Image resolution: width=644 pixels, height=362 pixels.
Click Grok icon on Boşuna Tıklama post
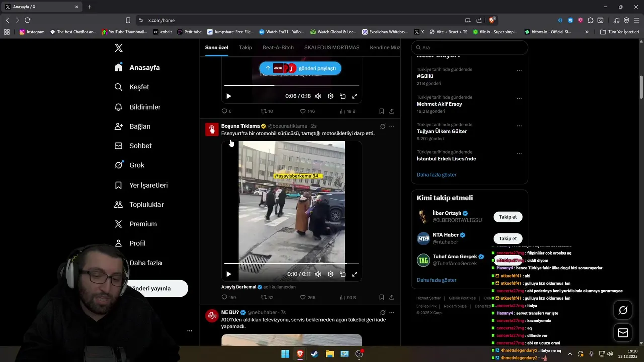[x=383, y=126]
